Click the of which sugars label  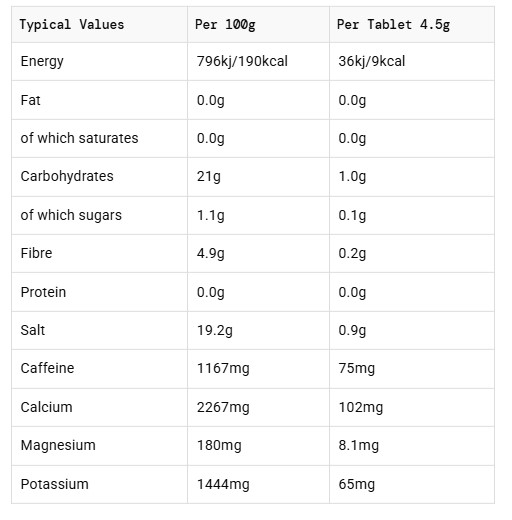(x=71, y=215)
